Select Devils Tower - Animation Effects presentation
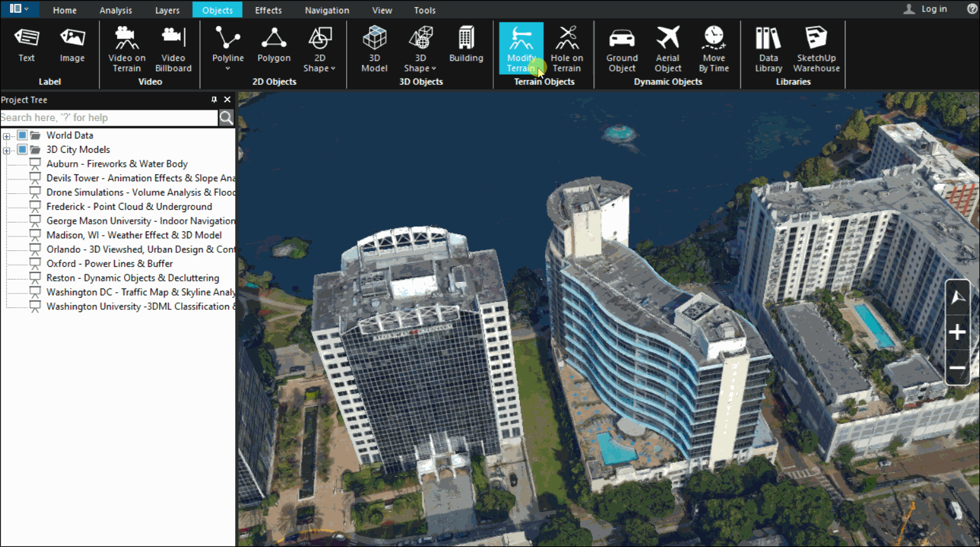This screenshot has height=547, width=980. (141, 178)
